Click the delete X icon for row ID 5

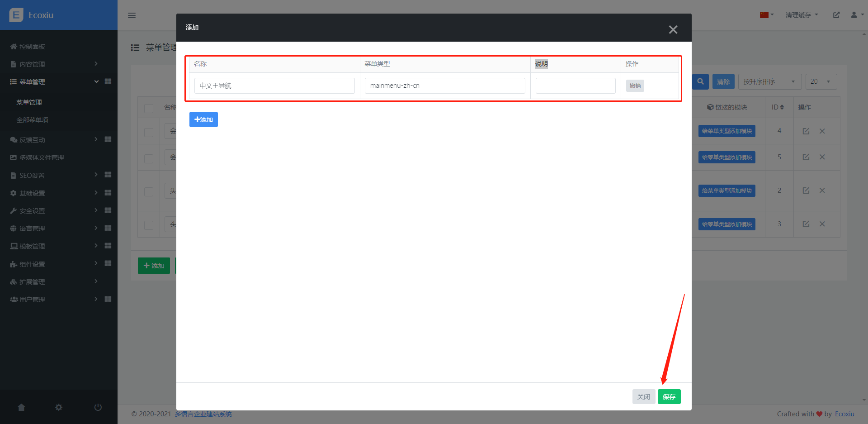coord(822,157)
